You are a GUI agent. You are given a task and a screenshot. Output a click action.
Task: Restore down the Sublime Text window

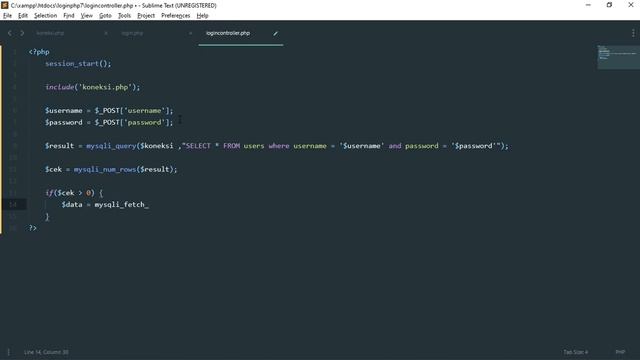click(609, 5)
